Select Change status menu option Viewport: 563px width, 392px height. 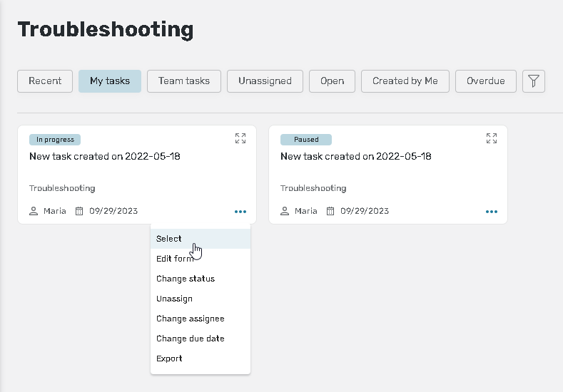coord(186,279)
